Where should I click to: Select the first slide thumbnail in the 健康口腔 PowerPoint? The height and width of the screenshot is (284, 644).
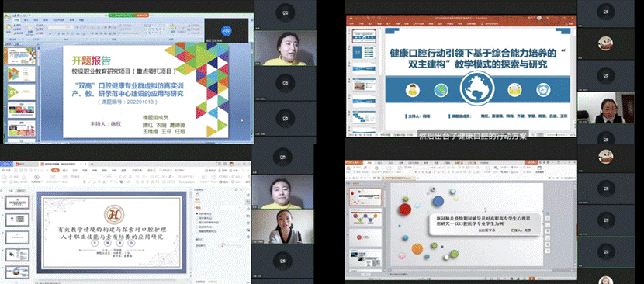point(365,36)
